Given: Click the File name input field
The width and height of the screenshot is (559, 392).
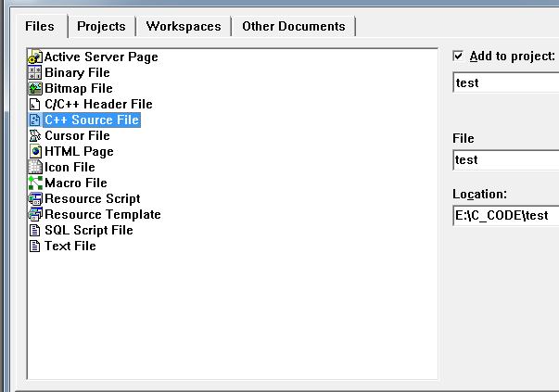Looking at the screenshot, I should click(x=506, y=160).
